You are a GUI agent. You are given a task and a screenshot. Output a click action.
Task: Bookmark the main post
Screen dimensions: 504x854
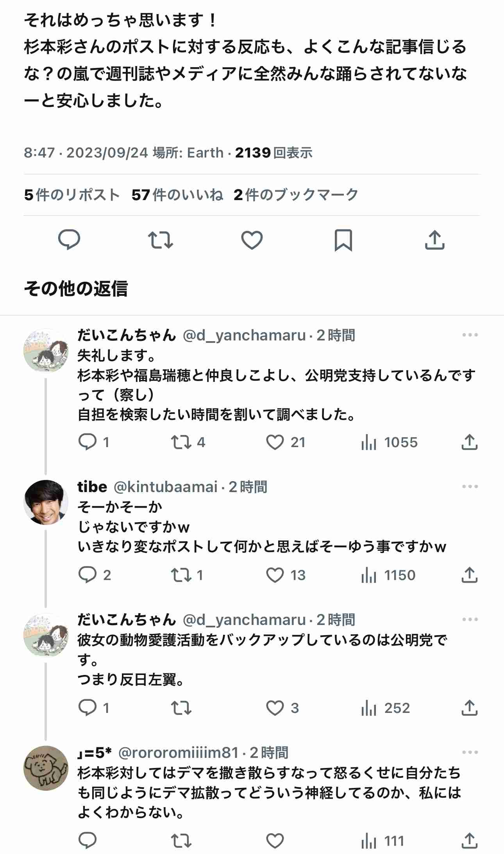(x=343, y=240)
